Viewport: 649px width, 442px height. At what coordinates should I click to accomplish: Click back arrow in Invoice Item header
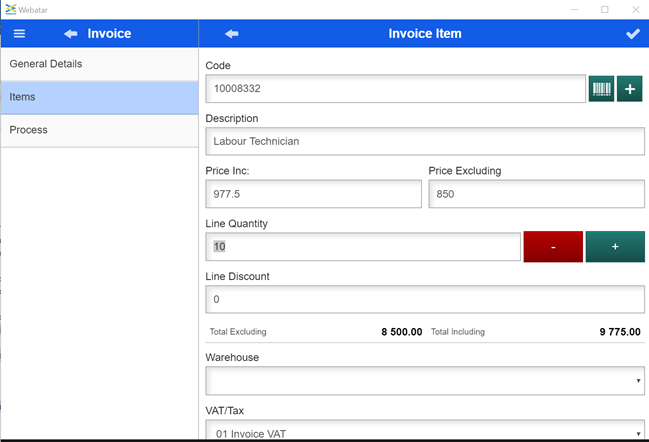(232, 34)
